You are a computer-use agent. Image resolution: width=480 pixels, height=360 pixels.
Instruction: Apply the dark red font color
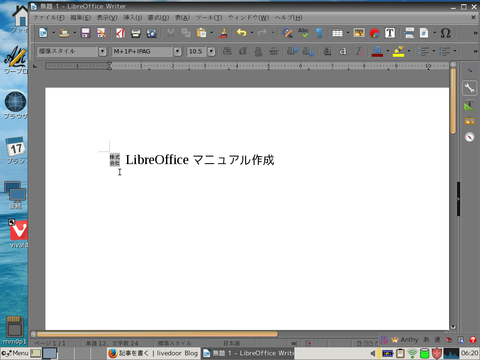(377, 51)
